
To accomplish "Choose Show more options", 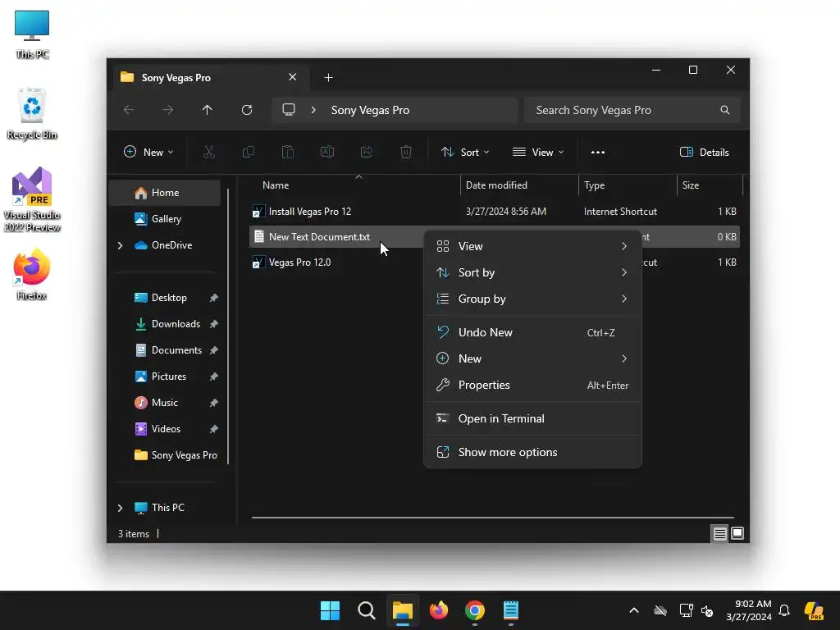I will (x=532, y=453).
